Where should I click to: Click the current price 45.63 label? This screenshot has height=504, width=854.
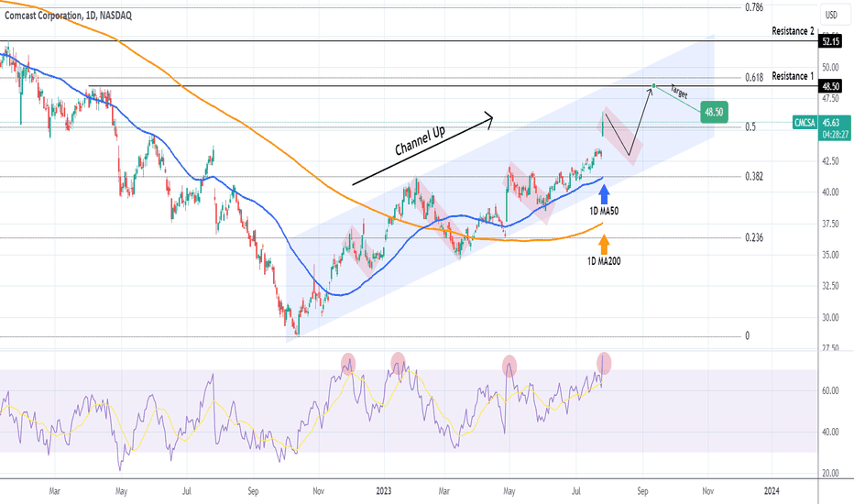[x=830, y=123]
